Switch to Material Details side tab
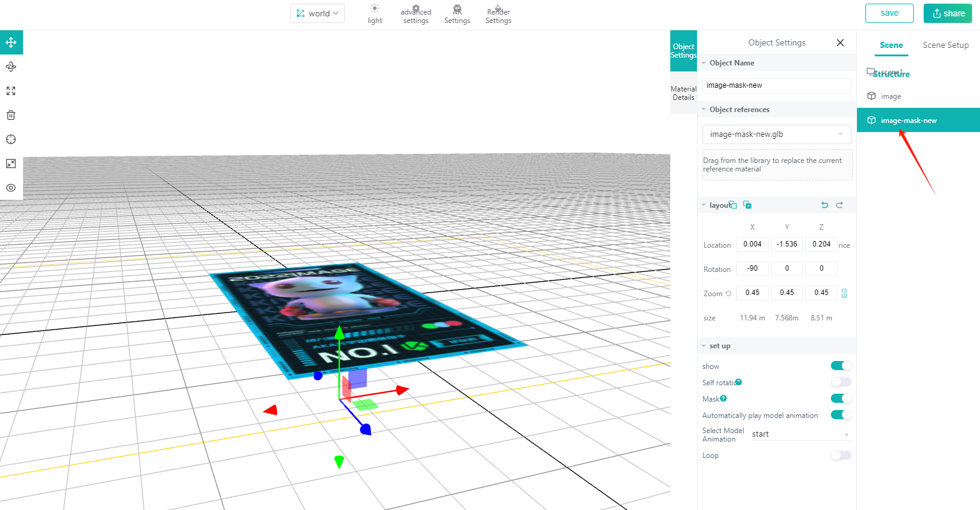Viewport: 980px width, 510px height. coord(683,93)
